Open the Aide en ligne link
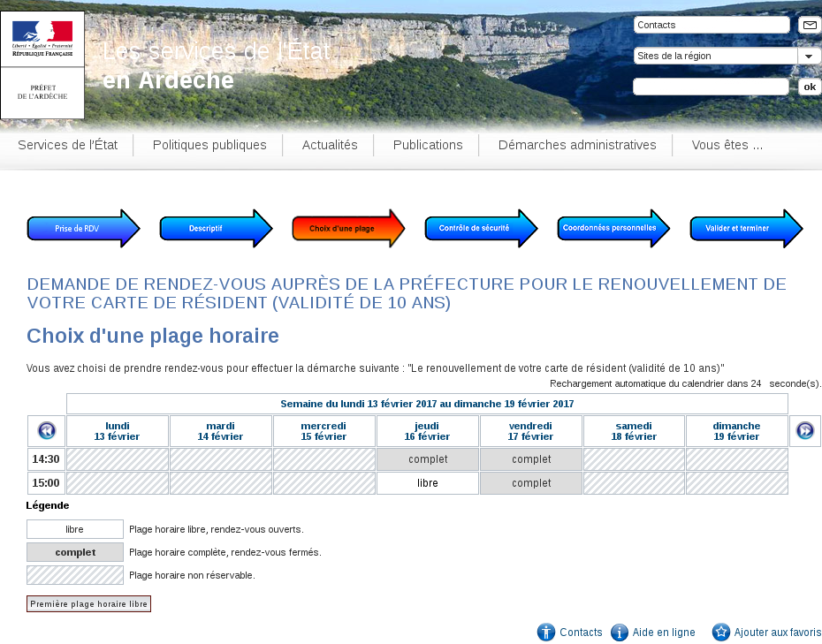The image size is (822, 644). (x=664, y=633)
